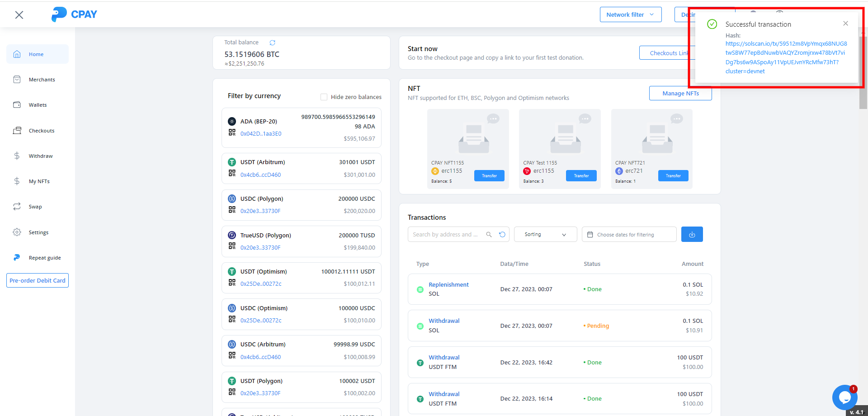The image size is (868, 416).
Task: Open the date filter picker
Action: pyautogui.click(x=629, y=234)
